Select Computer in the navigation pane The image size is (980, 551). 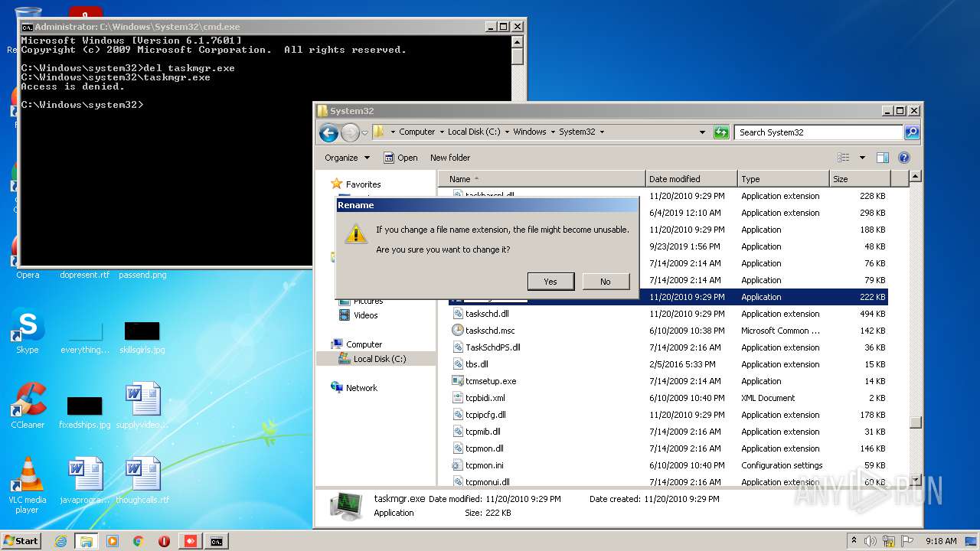click(x=364, y=344)
